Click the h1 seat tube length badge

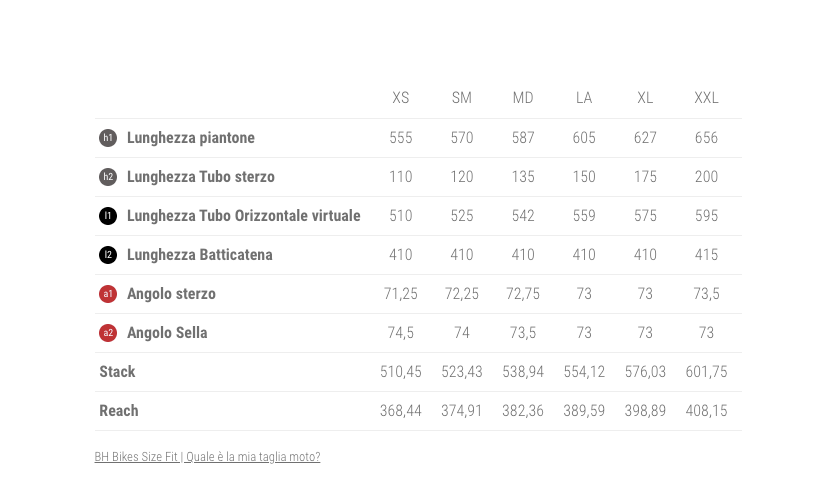click(108, 138)
